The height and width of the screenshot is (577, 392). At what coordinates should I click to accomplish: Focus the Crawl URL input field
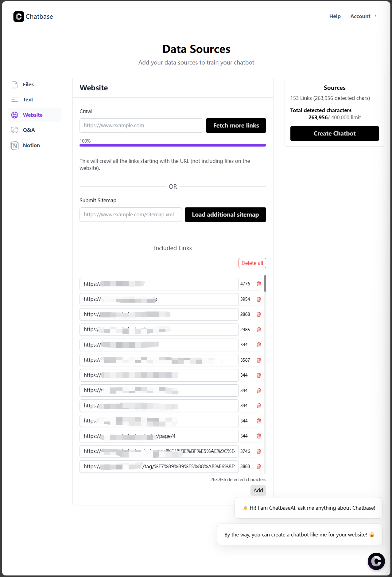(x=141, y=125)
